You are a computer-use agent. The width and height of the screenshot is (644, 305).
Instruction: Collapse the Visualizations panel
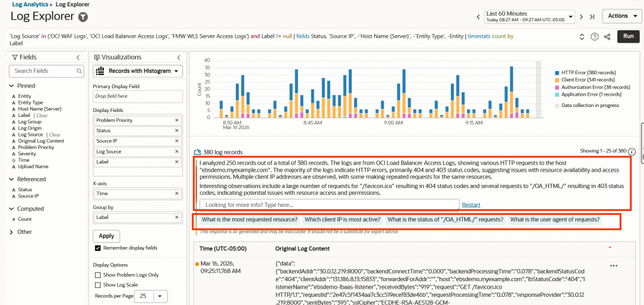point(179,57)
